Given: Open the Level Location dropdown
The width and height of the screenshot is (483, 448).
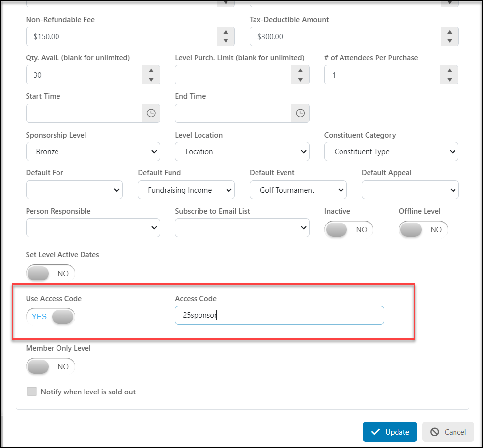Looking at the screenshot, I should click(242, 151).
